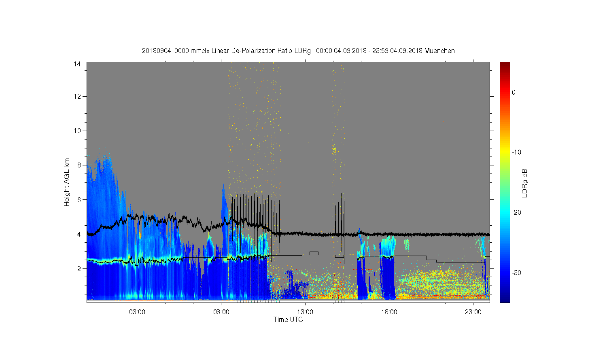Screen dimensions: 607x364
Task: Click the height tick label 12
Action: (77, 96)
